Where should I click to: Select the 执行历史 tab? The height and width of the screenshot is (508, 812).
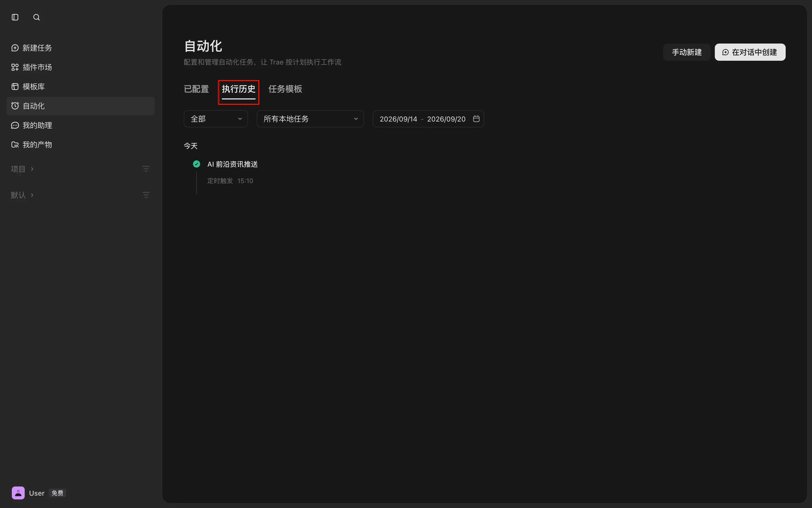[x=238, y=89]
